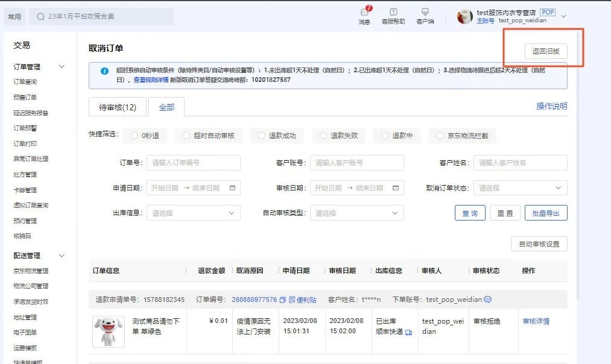The height and width of the screenshot is (364, 611).
Task: Click the product thumbnail image
Action: point(109,331)
